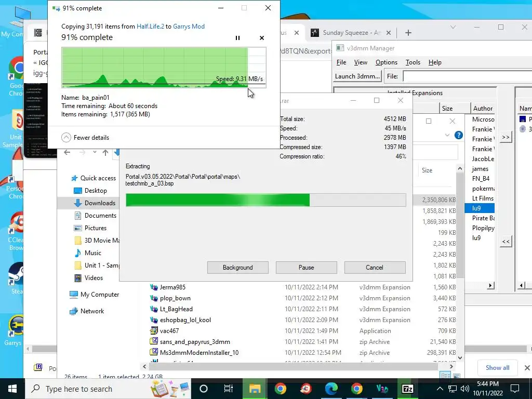Open the View menu in v3dmm Manager
532x399 pixels.
pyautogui.click(x=361, y=62)
